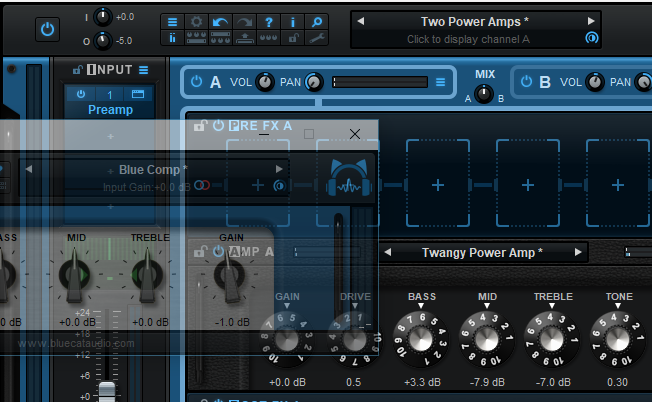The image size is (652, 402).
Task: Open global settings with the wrench icon
Action: [x=317, y=38]
